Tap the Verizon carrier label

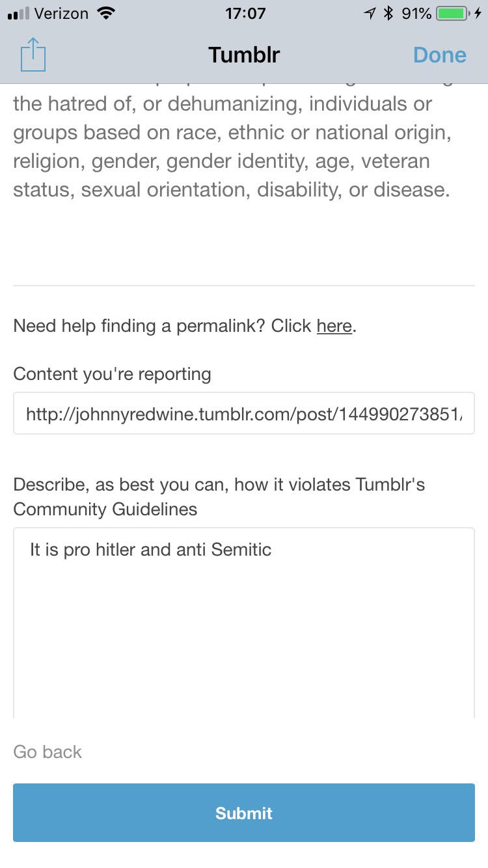tap(61, 13)
